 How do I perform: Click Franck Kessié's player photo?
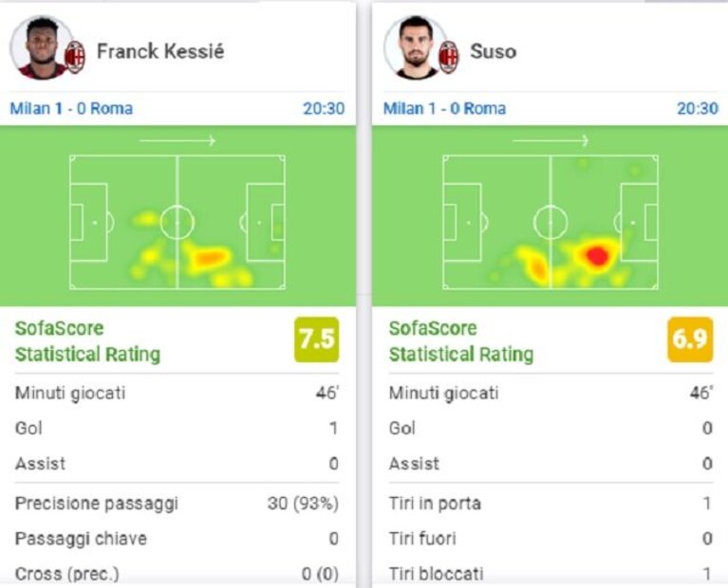tap(41, 47)
